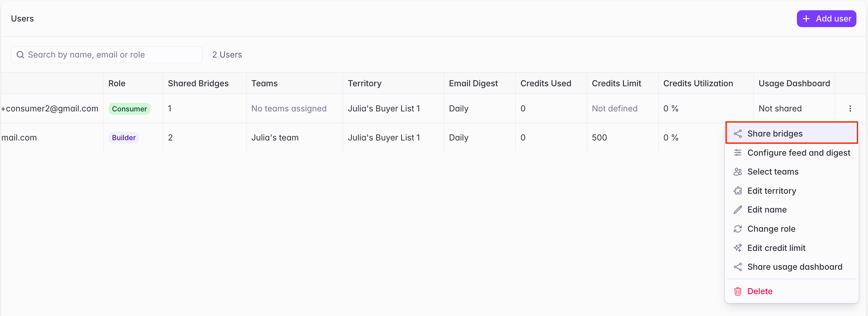Select Share bridges from the context menu
Image resolution: width=868 pixels, height=316 pixels.
click(x=791, y=134)
